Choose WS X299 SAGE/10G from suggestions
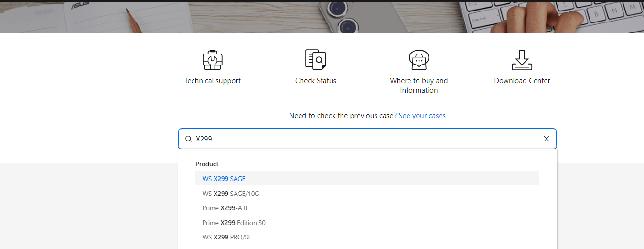644x249 pixels. pos(367,194)
